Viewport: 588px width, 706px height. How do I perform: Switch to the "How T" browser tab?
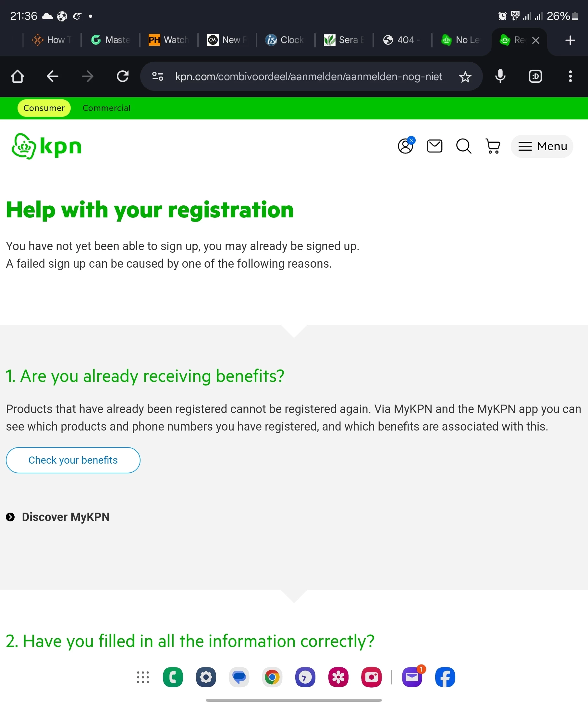pos(52,40)
